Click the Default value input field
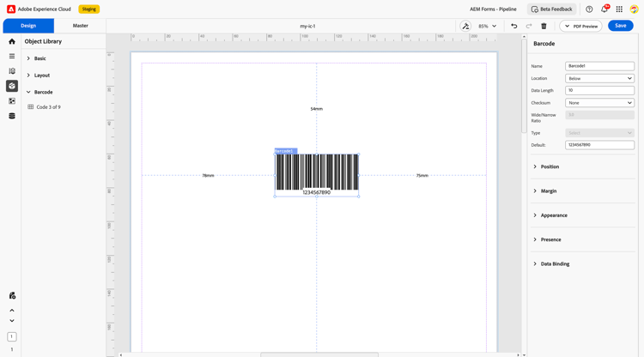This screenshot has height=357, width=644. (x=599, y=145)
